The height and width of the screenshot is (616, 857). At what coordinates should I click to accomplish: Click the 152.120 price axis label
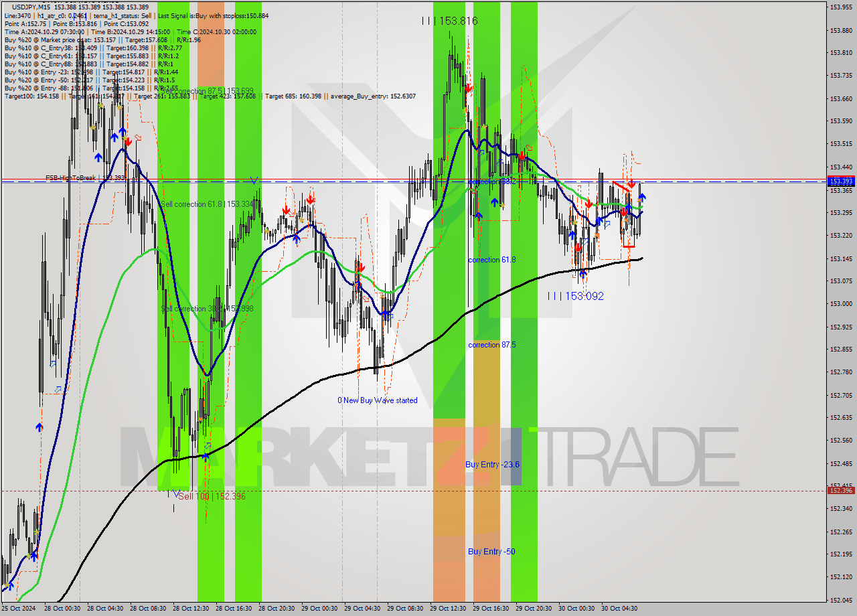(x=841, y=576)
